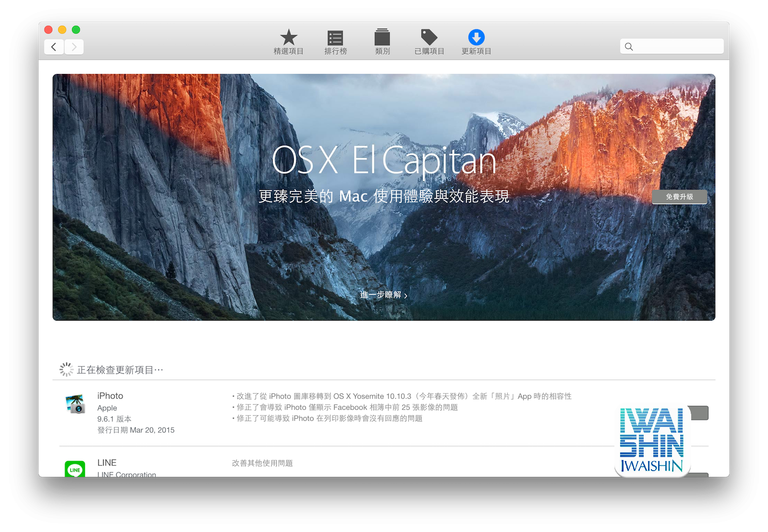This screenshot has height=532, width=768.
Task: Open the Categories (類別) tab
Action: (382, 42)
